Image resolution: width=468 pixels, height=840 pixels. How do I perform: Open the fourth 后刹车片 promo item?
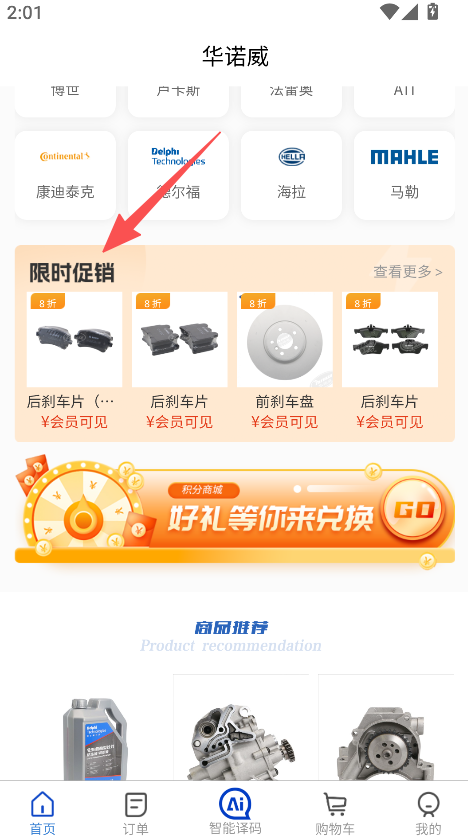[x=390, y=361]
